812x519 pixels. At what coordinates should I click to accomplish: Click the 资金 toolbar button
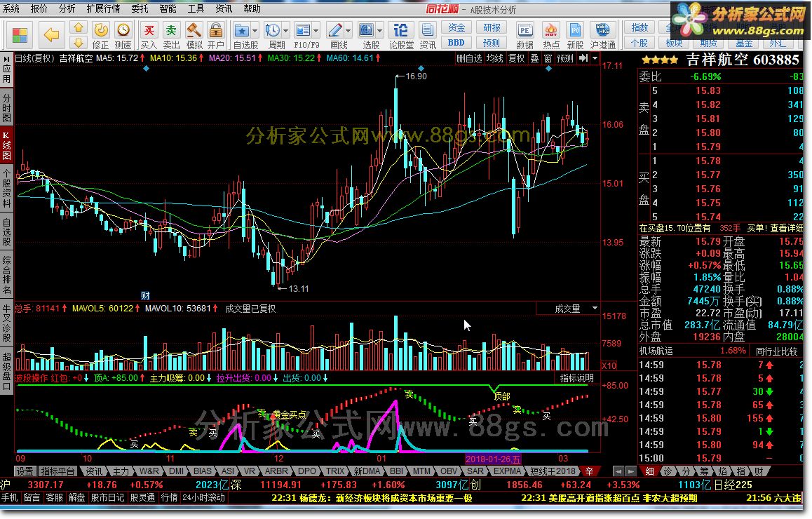point(456,27)
